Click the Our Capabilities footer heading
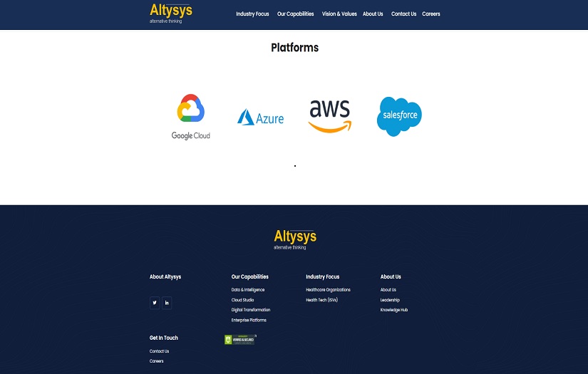Screen dimensions: 588x374 pos(249,276)
